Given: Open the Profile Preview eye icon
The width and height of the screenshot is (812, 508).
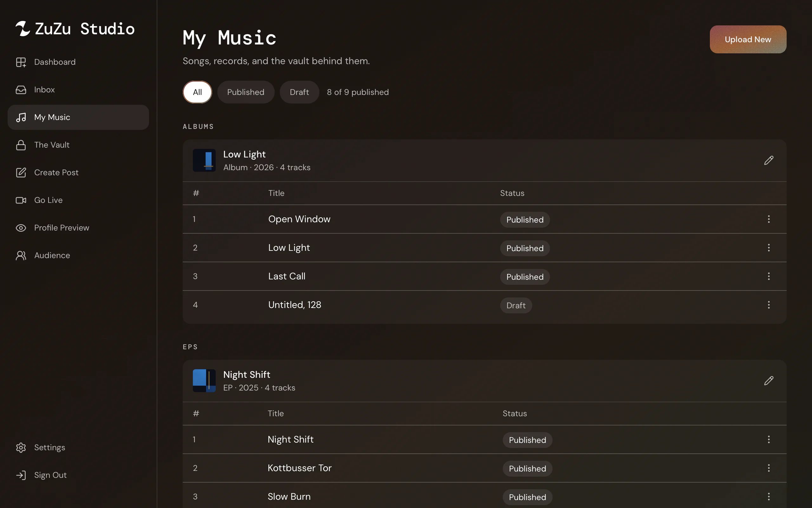Looking at the screenshot, I should pos(21,228).
